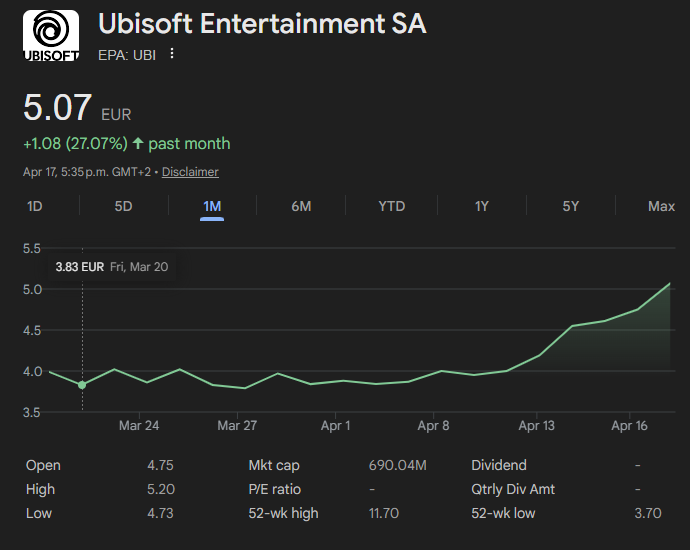Click the Apr 8 axis label
This screenshot has height=550, width=690.
[x=433, y=425]
